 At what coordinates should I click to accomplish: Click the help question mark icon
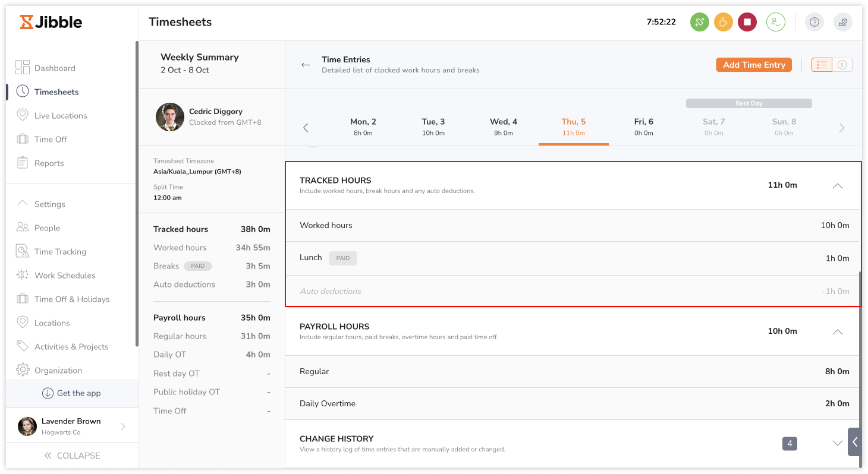[x=814, y=22]
